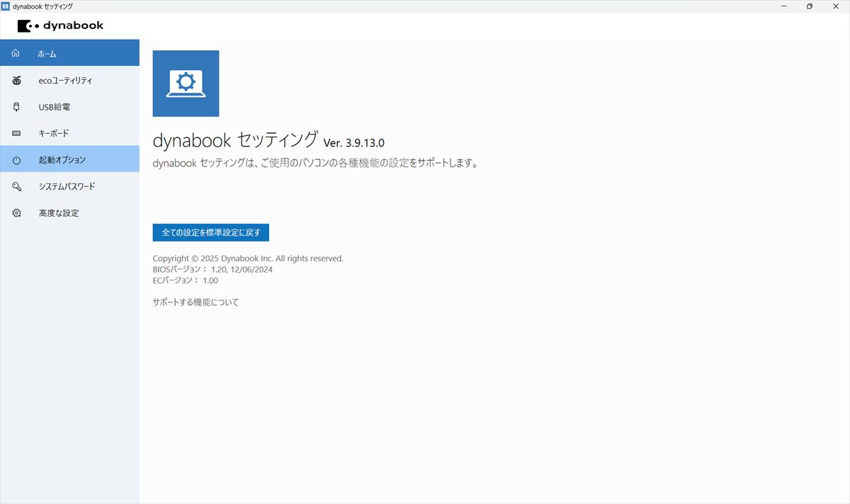Click the Ver. 3.9.13.0 version text

coord(354,142)
